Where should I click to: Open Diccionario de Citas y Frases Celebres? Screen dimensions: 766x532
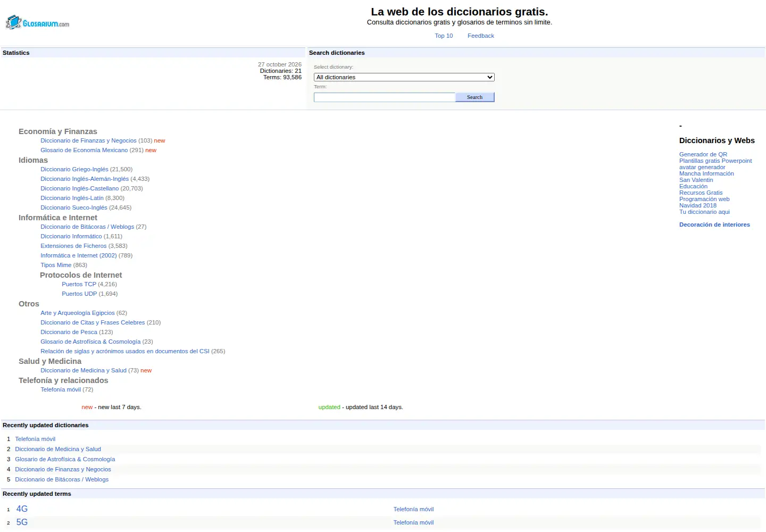(93, 322)
